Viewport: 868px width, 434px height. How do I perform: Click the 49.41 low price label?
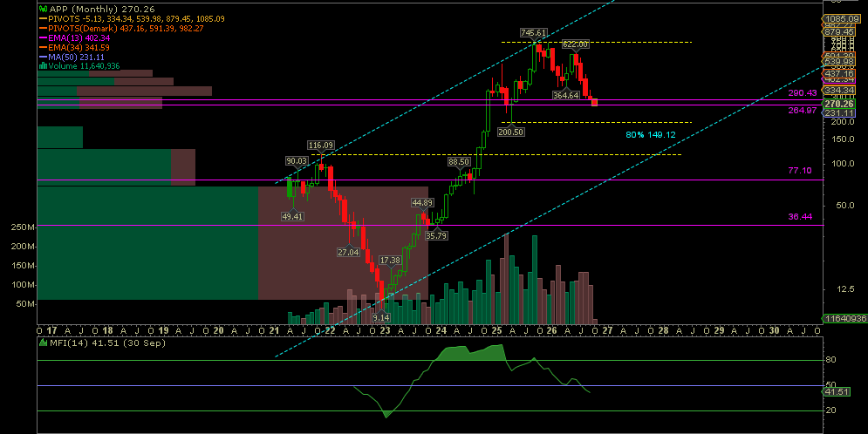[x=292, y=217]
